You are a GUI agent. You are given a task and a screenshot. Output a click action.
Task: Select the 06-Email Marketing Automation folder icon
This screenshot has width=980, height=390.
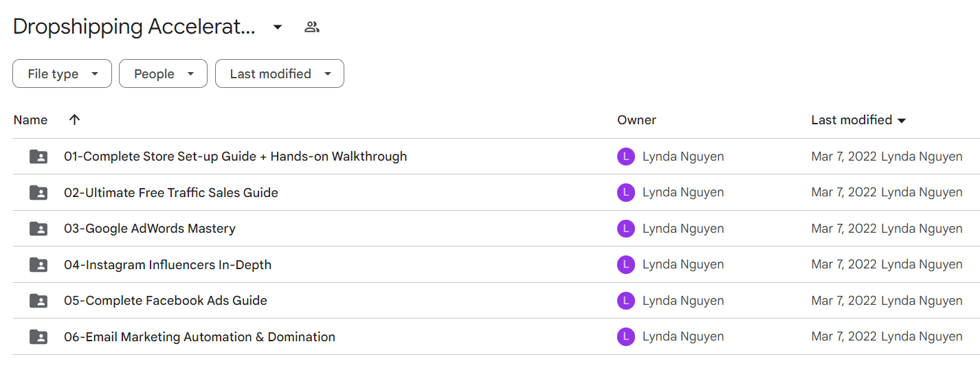pyautogui.click(x=38, y=336)
